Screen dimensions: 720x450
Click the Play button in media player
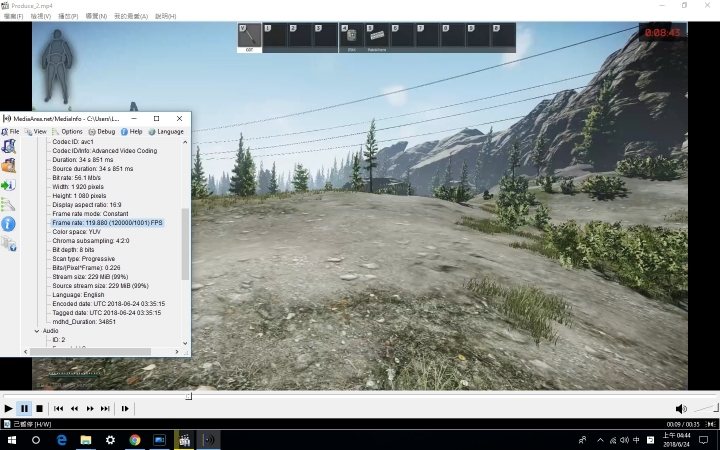click(8, 408)
